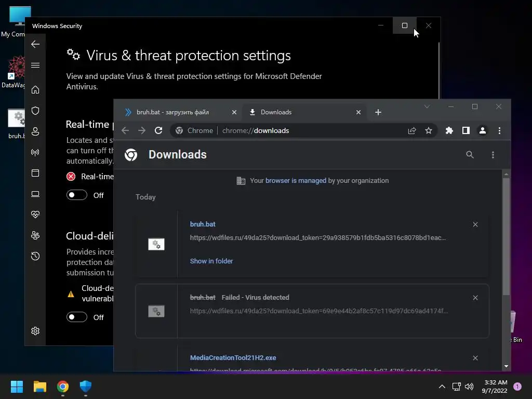Open the Windows Start menu

pyautogui.click(x=17, y=387)
